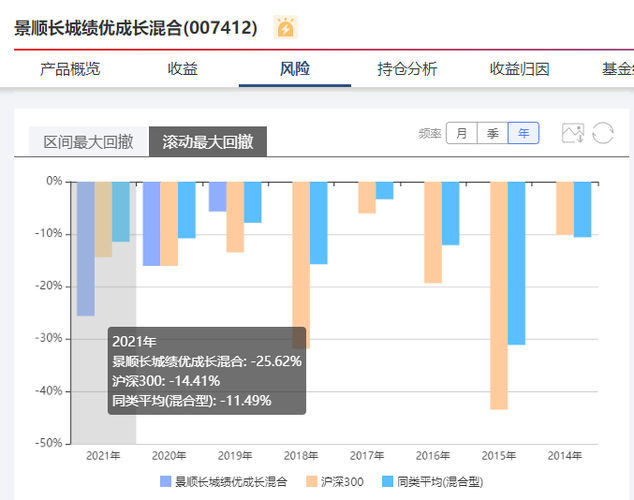Set frequency to 季
This screenshot has height=500, width=634.
(x=492, y=133)
